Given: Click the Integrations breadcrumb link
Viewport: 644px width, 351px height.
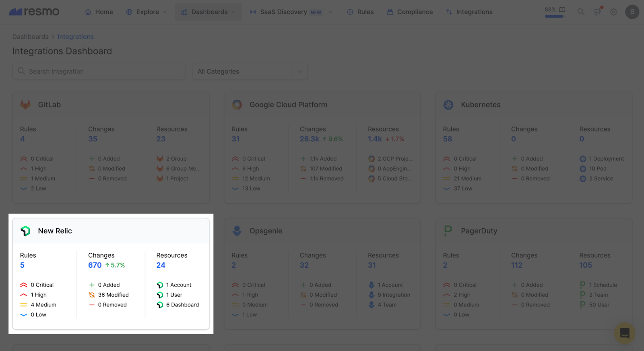Looking at the screenshot, I should [x=76, y=37].
